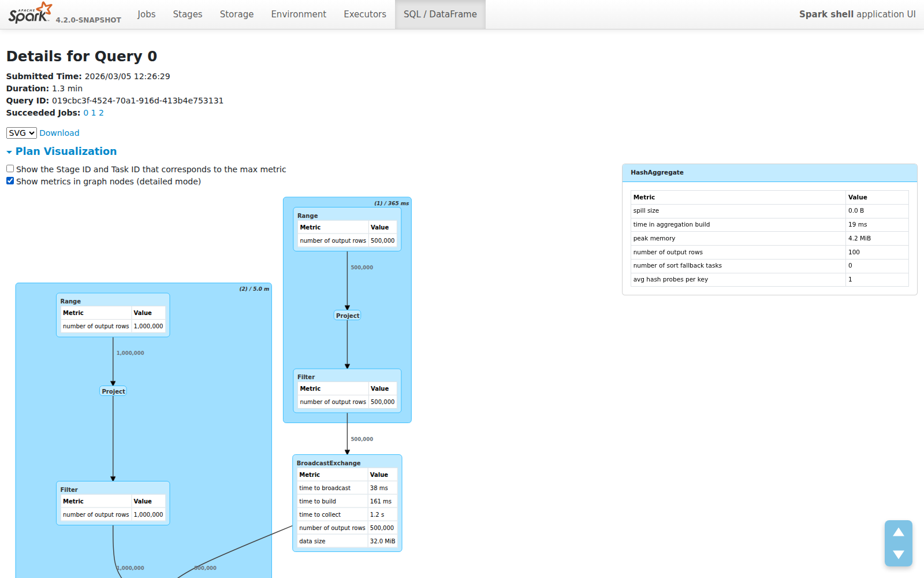This screenshot has width=924, height=578.
Task: Click 'data size' 32.0 MiB value
Action: pyautogui.click(x=382, y=542)
